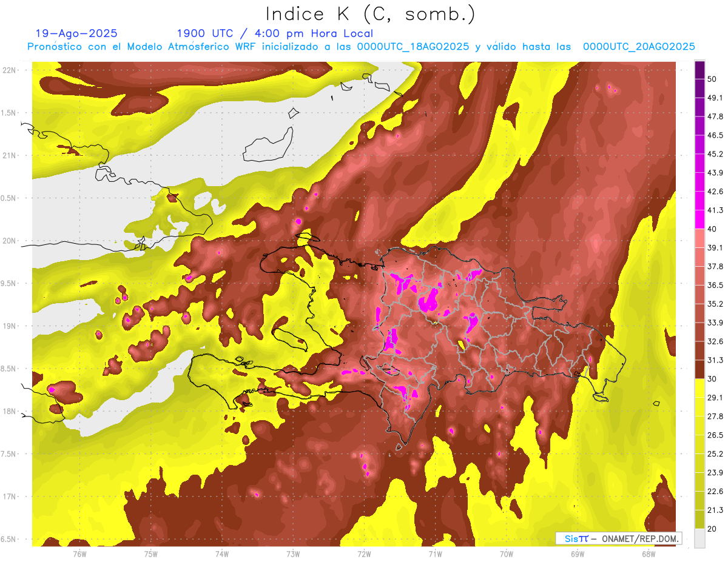Select the "20N" latitude label

[9, 241]
